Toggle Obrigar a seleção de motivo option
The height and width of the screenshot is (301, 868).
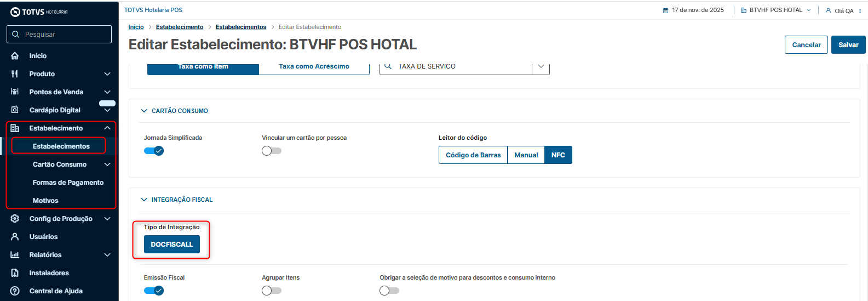pos(389,291)
